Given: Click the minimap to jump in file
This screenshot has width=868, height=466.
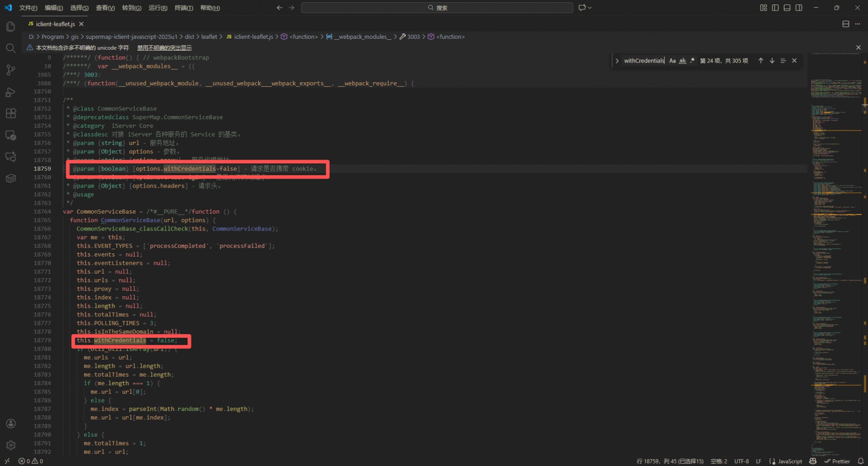Looking at the screenshot, I should [835, 228].
